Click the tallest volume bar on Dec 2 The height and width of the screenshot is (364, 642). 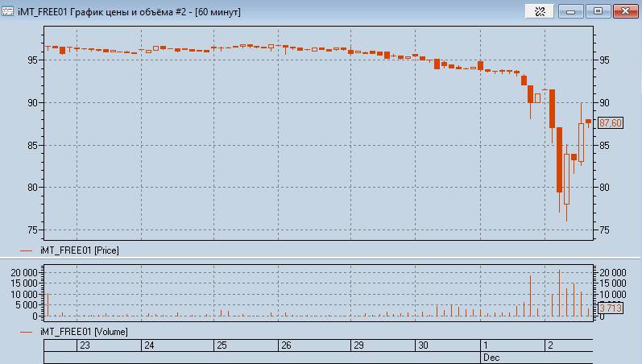point(559,293)
